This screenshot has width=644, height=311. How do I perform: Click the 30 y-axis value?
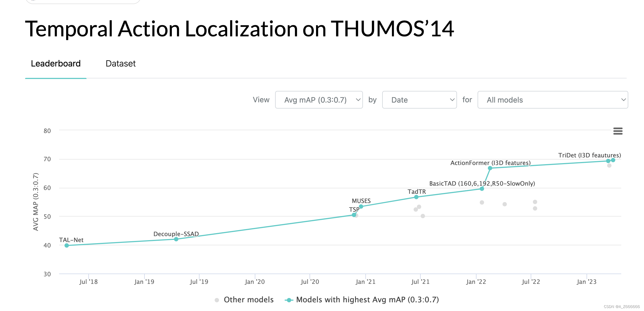point(47,274)
